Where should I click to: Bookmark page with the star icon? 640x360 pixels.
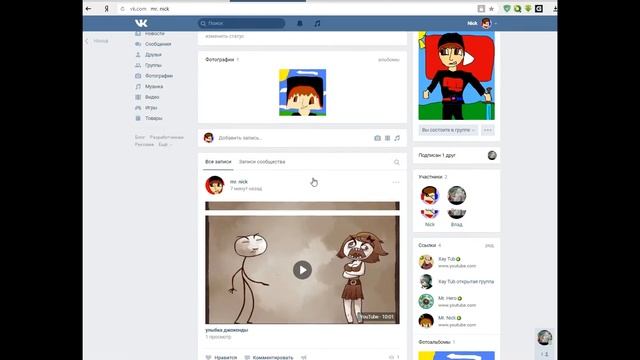pos(491,9)
